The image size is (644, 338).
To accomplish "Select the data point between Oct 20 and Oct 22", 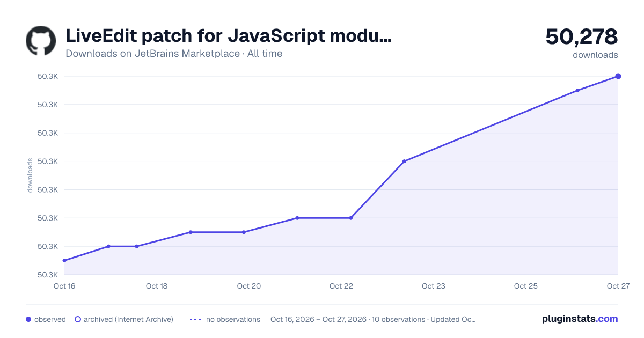I will click(297, 218).
